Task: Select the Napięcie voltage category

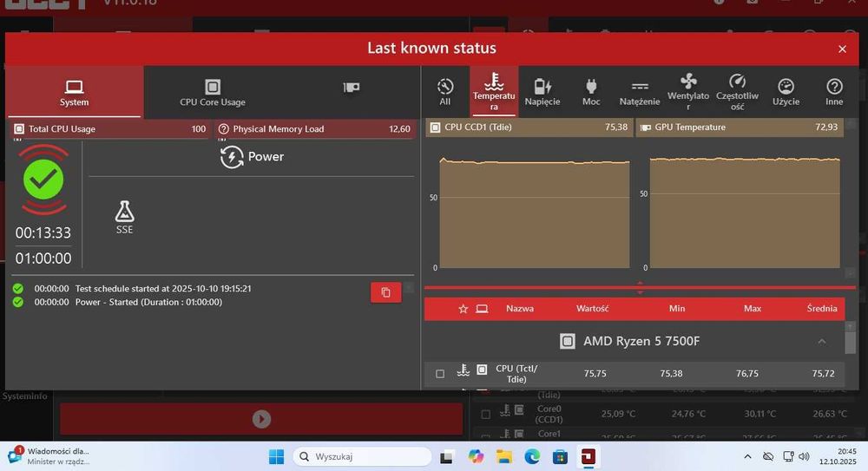Action: [x=542, y=92]
